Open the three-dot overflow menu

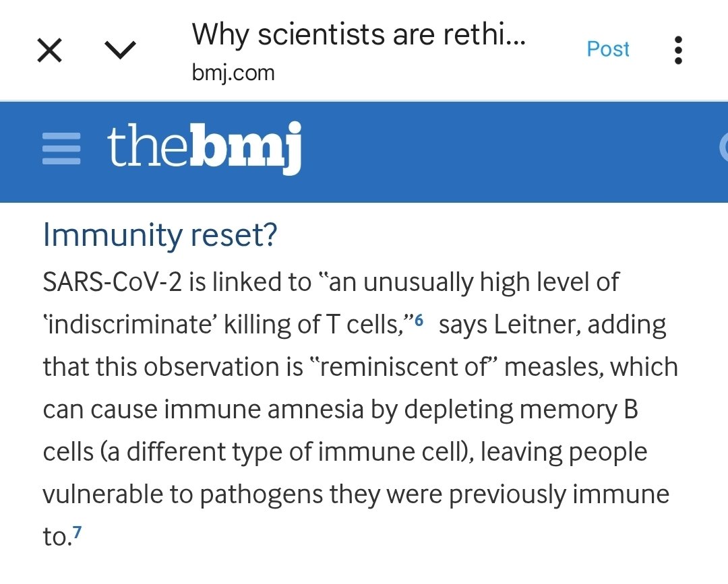pyautogui.click(x=678, y=50)
